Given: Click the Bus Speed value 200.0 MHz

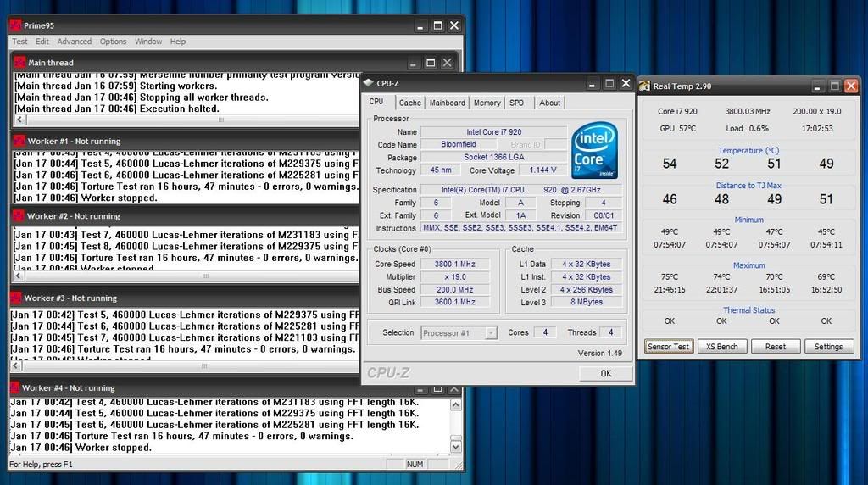Looking at the screenshot, I should click(454, 290).
